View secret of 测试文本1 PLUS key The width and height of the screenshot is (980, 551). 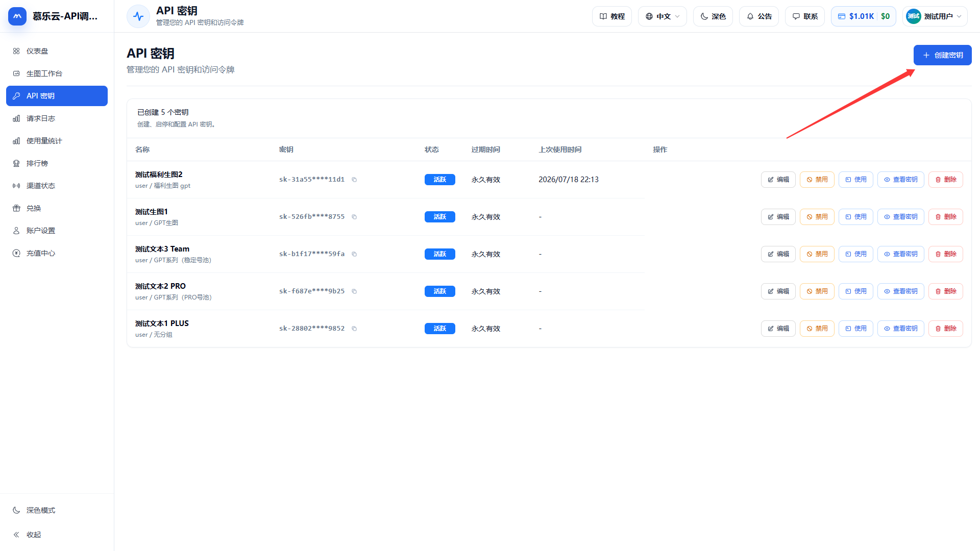900,329
